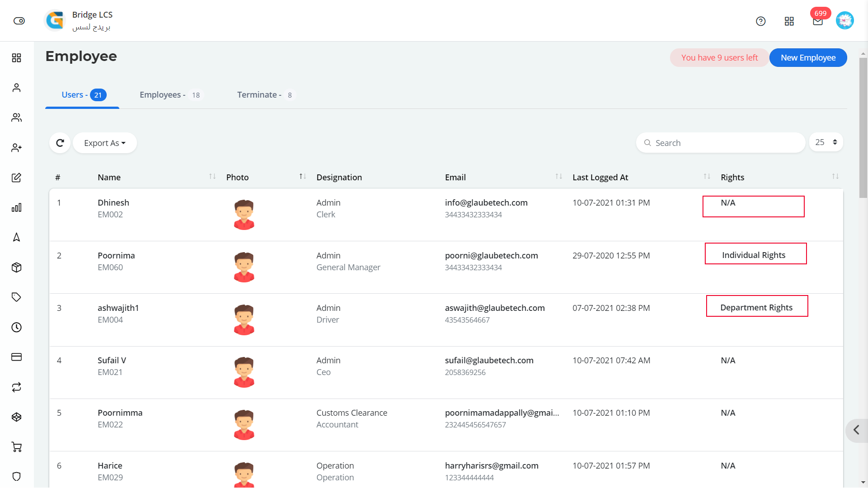Sort the table by Last Logged At column
Viewport: 868px width, 488px height.
[707, 177]
